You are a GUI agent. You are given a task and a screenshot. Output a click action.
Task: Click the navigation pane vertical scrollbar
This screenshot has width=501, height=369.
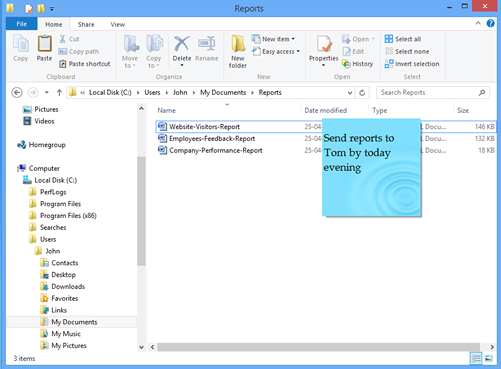[x=141, y=211]
